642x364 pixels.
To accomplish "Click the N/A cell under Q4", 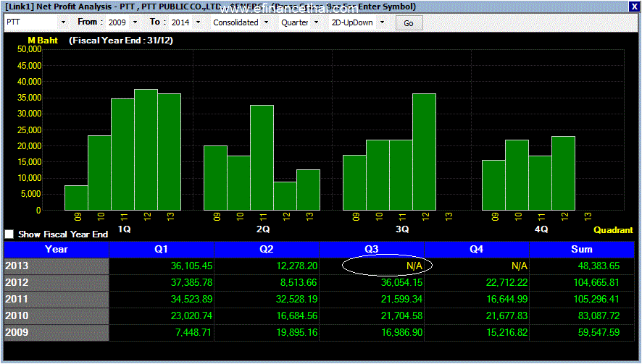I will pos(477,266).
